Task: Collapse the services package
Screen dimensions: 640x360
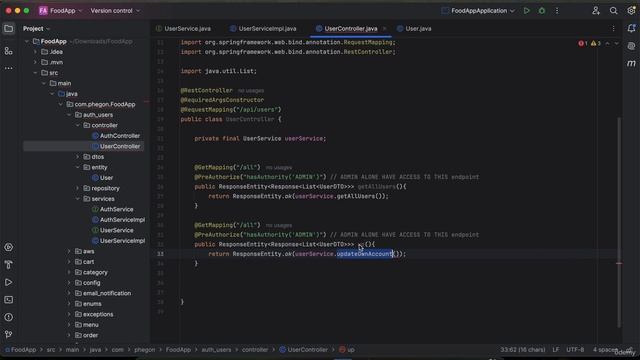Action: [78, 199]
